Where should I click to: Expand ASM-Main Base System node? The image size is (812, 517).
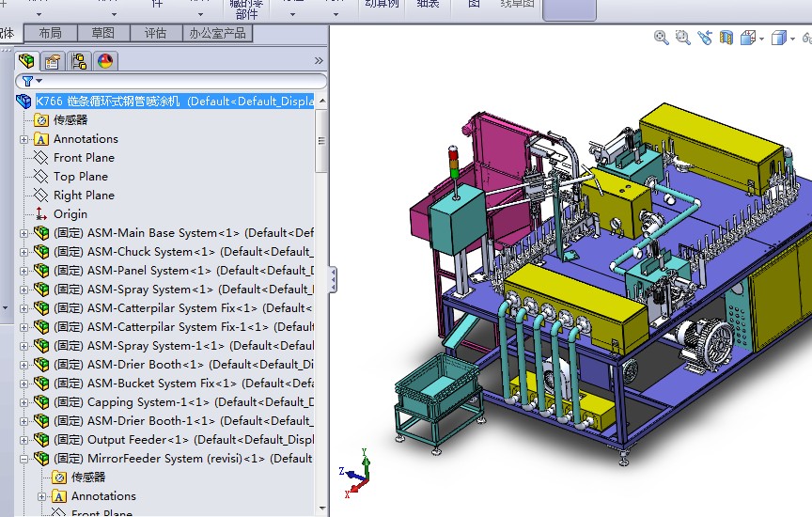23,233
